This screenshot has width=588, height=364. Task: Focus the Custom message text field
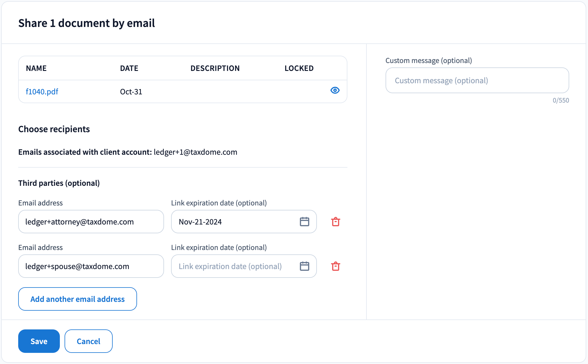(x=477, y=81)
